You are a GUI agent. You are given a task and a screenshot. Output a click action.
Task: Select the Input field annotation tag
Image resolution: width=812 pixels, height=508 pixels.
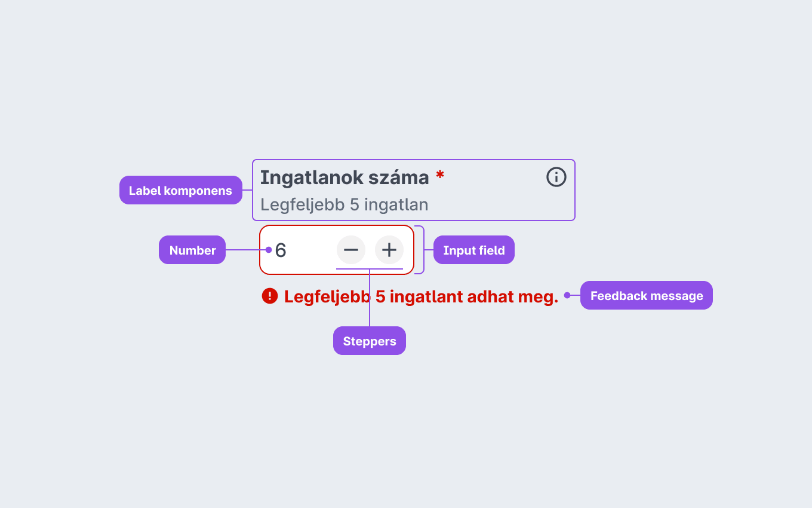(474, 250)
